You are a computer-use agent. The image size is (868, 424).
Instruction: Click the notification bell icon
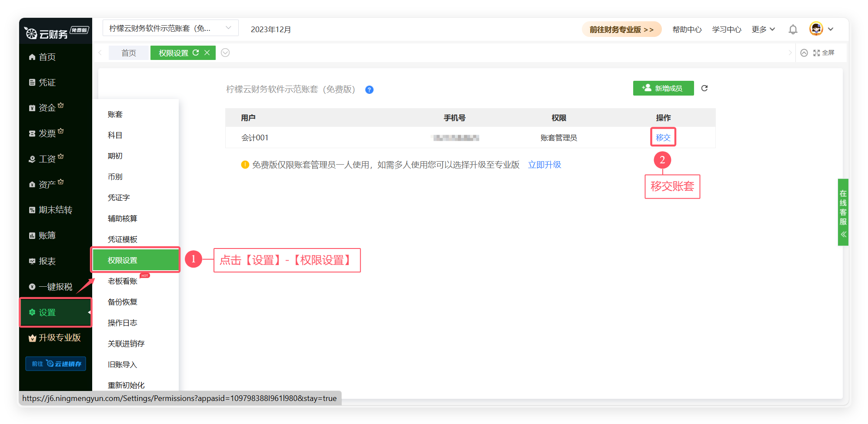click(x=793, y=30)
